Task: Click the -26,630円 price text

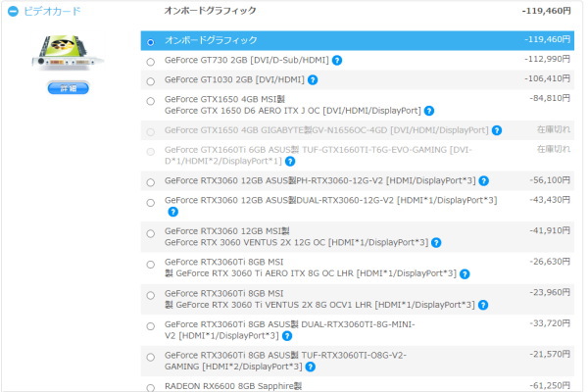Action: coord(550,262)
